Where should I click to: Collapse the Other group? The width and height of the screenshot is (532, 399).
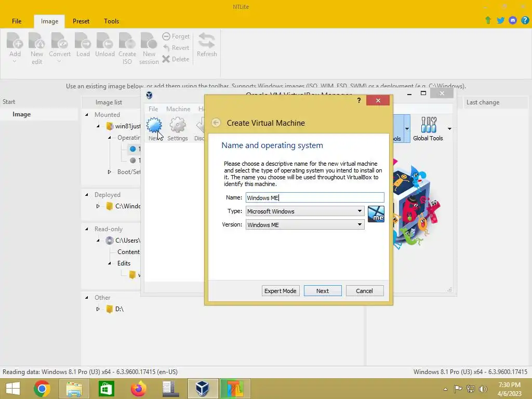(87, 298)
